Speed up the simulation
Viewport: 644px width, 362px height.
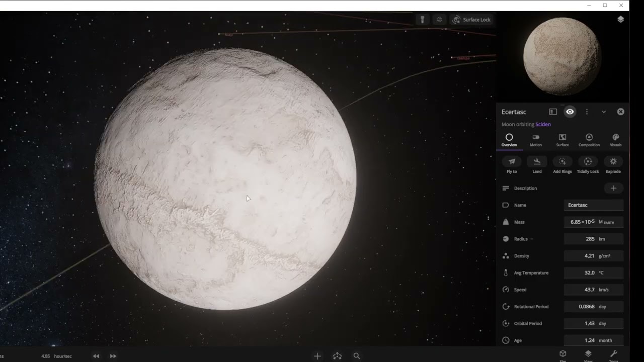click(x=113, y=356)
